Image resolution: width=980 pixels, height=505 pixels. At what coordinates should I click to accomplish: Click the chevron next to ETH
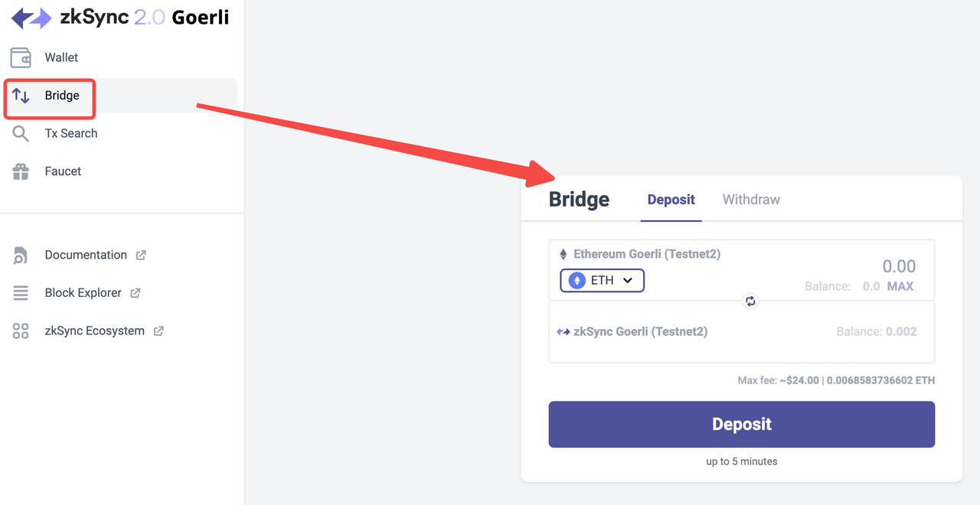tap(628, 281)
